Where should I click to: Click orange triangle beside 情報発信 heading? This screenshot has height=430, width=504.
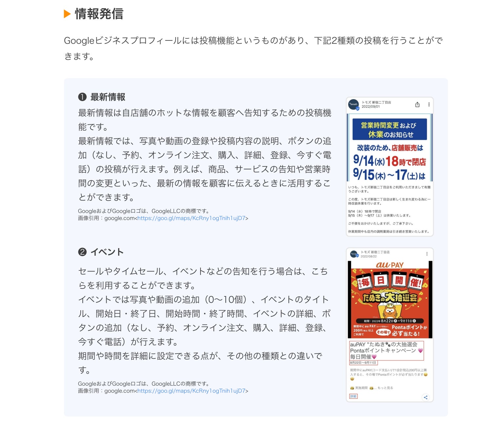coord(67,14)
